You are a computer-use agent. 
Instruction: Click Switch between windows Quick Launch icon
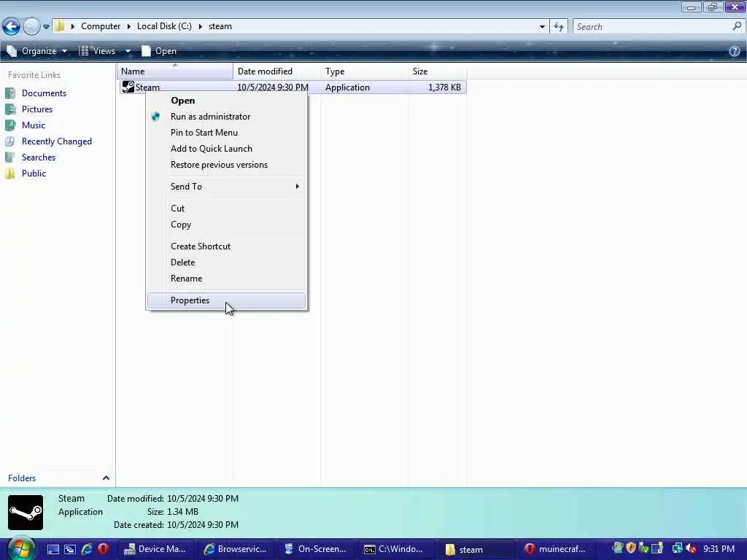coord(70,550)
